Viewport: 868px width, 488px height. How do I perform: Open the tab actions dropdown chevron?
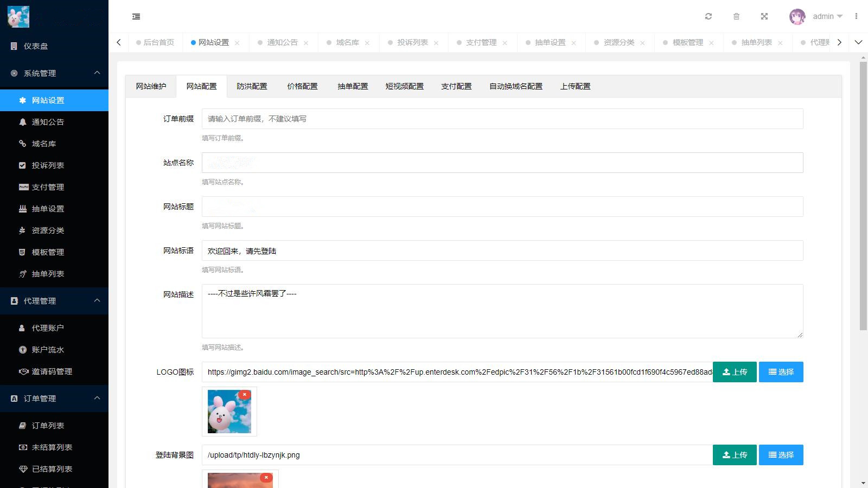tap(858, 42)
